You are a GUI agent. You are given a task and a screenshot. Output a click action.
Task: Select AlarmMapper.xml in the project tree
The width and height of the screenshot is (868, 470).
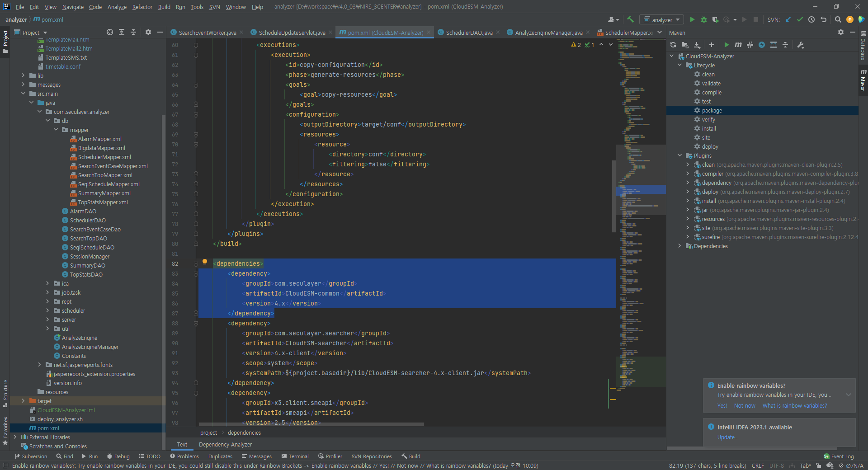point(99,139)
